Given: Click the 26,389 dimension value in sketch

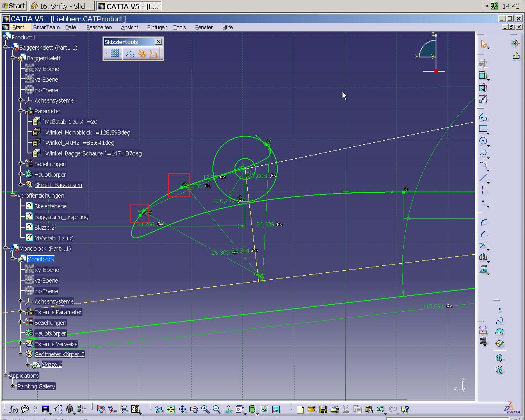Looking at the screenshot, I should pos(265,224).
